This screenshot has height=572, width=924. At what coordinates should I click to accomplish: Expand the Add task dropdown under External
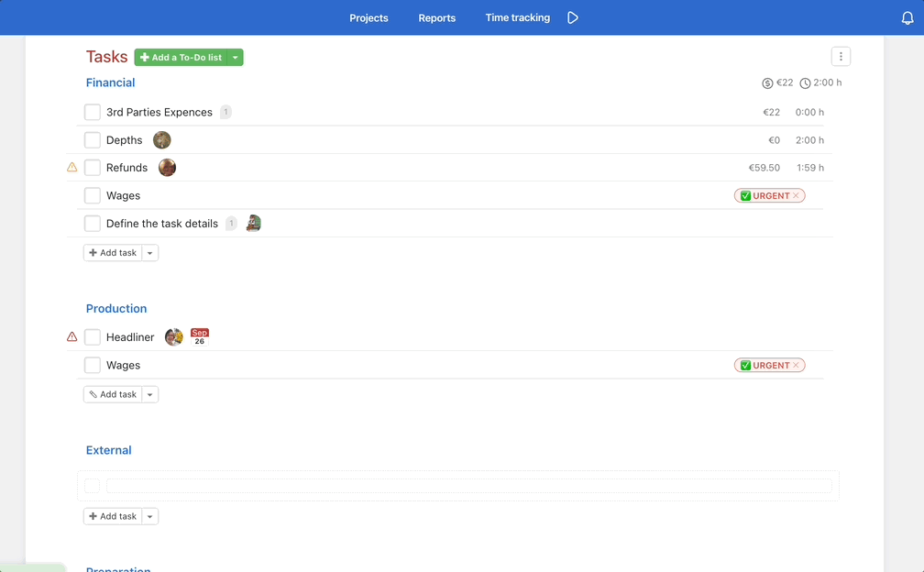150,517
